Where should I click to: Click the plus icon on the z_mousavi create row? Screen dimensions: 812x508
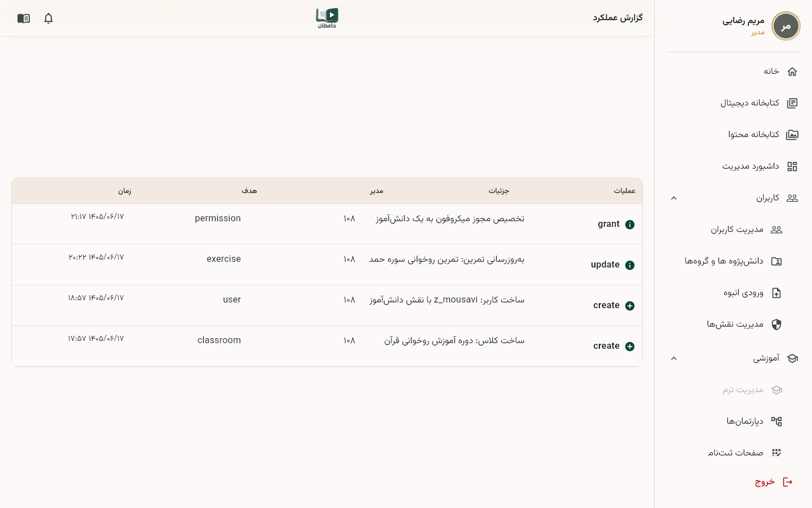[x=630, y=306]
